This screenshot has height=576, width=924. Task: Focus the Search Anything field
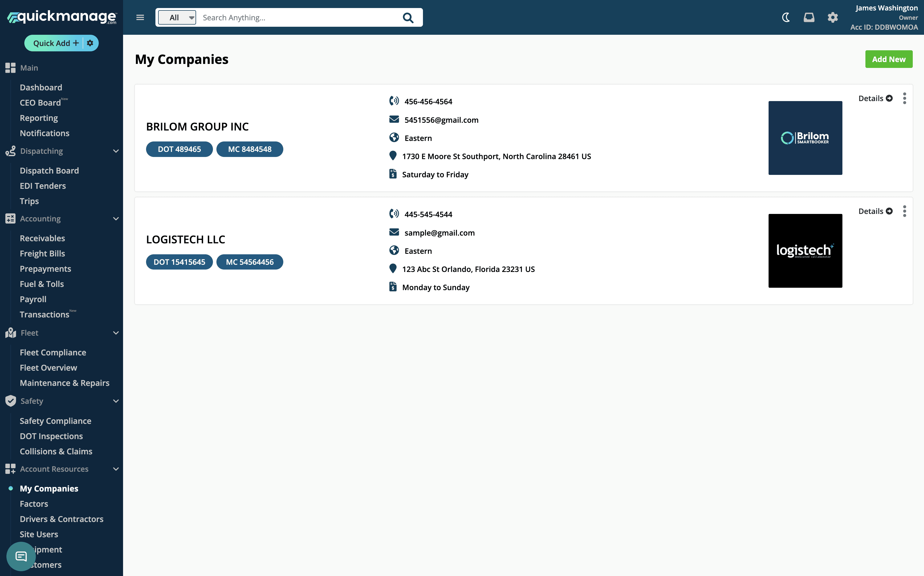point(297,18)
